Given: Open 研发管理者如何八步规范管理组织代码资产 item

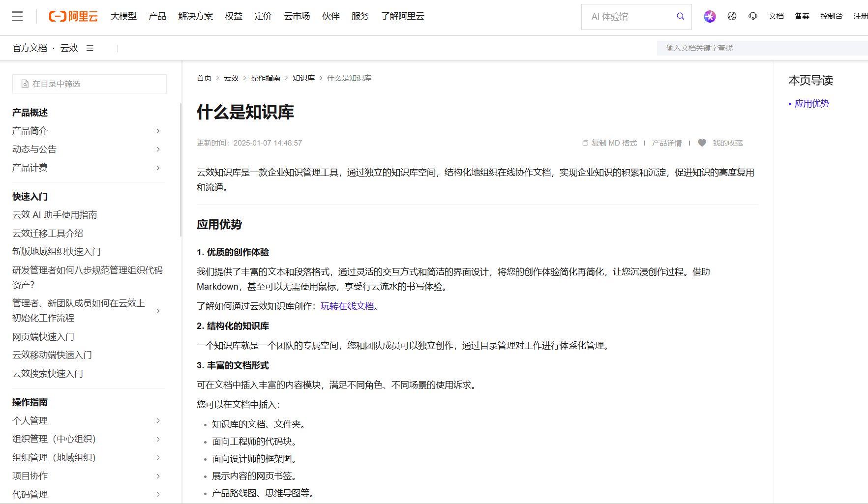Looking at the screenshot, I should (88, 278).
